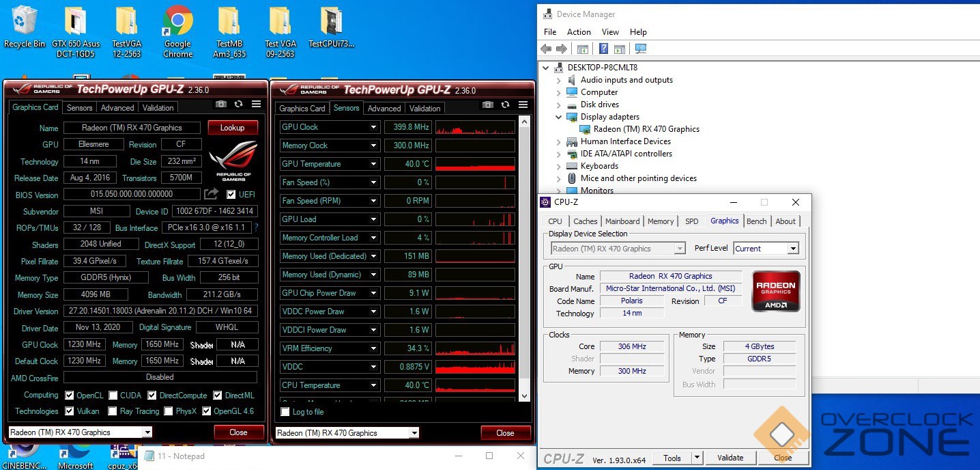Image resolution: width=980 pixels, height=470 pixels.
Task: Expand the Keyboards tree node
Action: coord(558,166)
